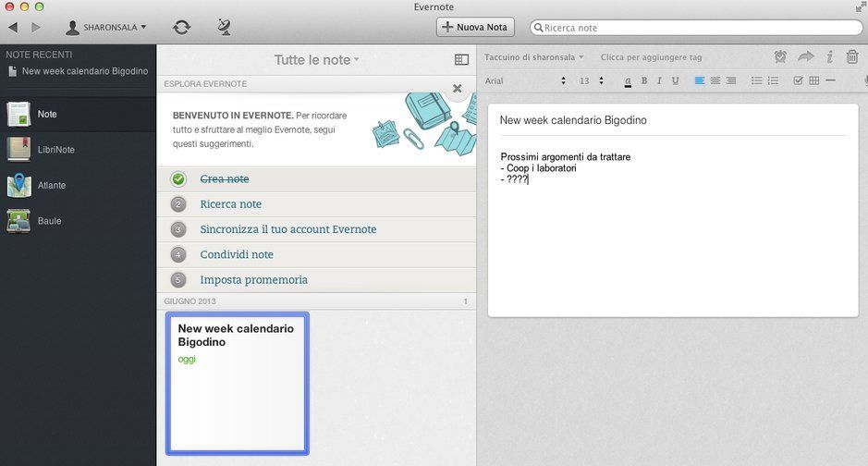Select Atlante in the sidebar
The height and width of the screenshot is (466, 868).
pyautogui.click(x=78, y=185)
